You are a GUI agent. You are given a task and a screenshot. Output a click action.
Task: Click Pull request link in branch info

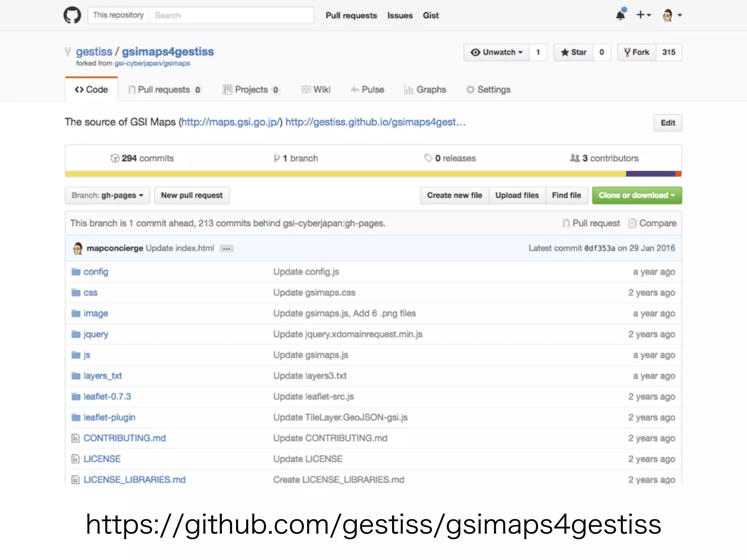coord(591,223)
